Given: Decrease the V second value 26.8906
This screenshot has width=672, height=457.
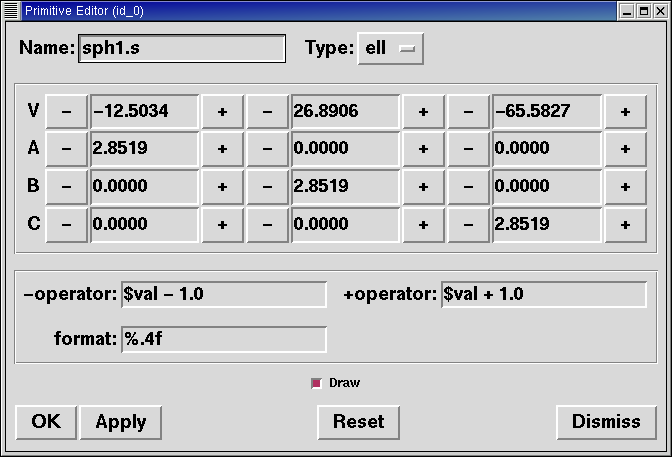Looking at the screenshot, I should (x=267, y=111).
